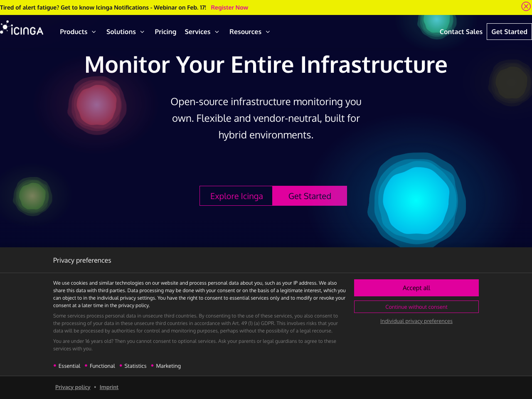Open Individual privacy preferences
The height and width of the screenshot is (399, 532).
click(416, 321)
